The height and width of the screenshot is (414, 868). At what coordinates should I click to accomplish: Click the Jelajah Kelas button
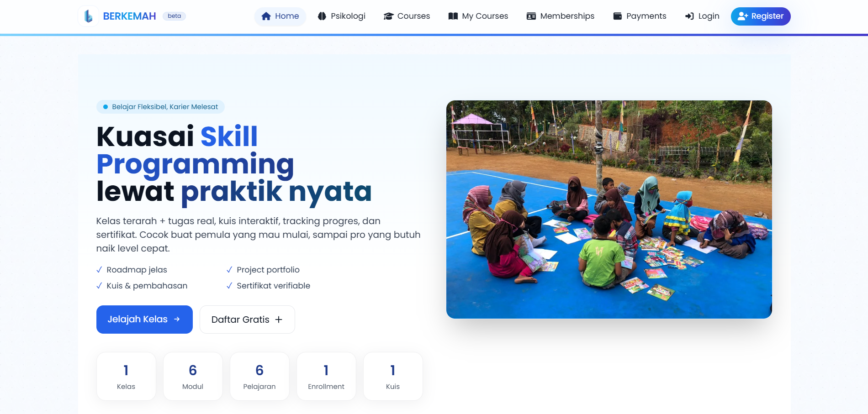144,320
